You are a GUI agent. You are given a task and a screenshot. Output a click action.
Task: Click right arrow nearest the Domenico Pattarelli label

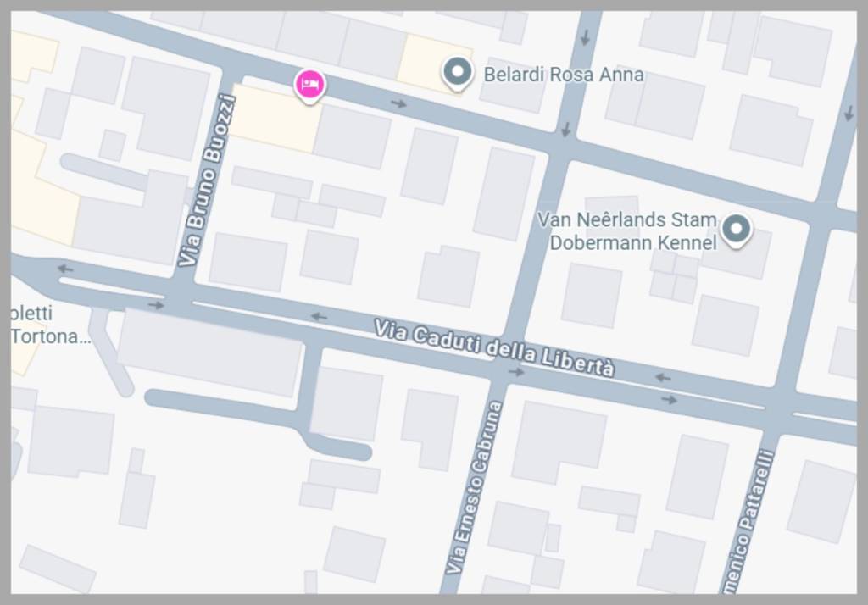670,400
